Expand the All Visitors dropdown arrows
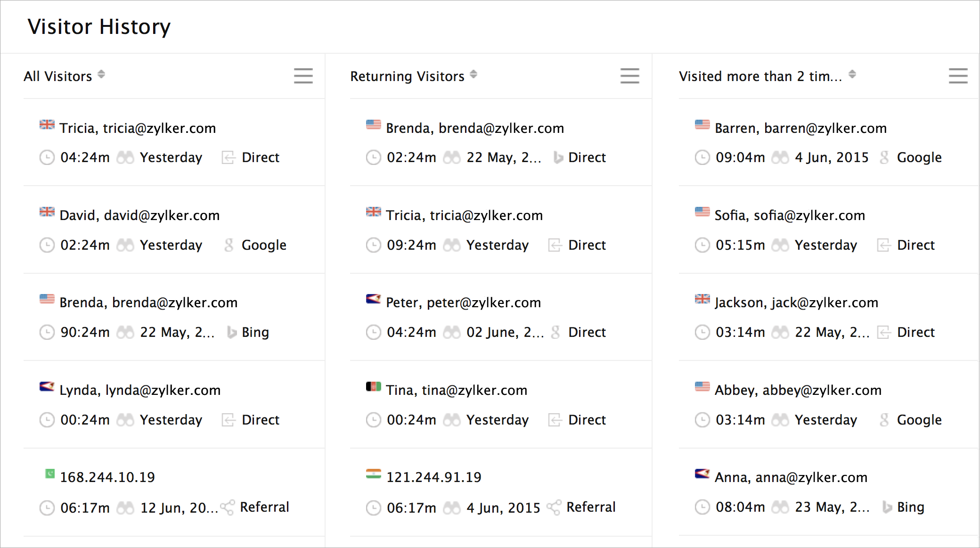 pos(101,74)
